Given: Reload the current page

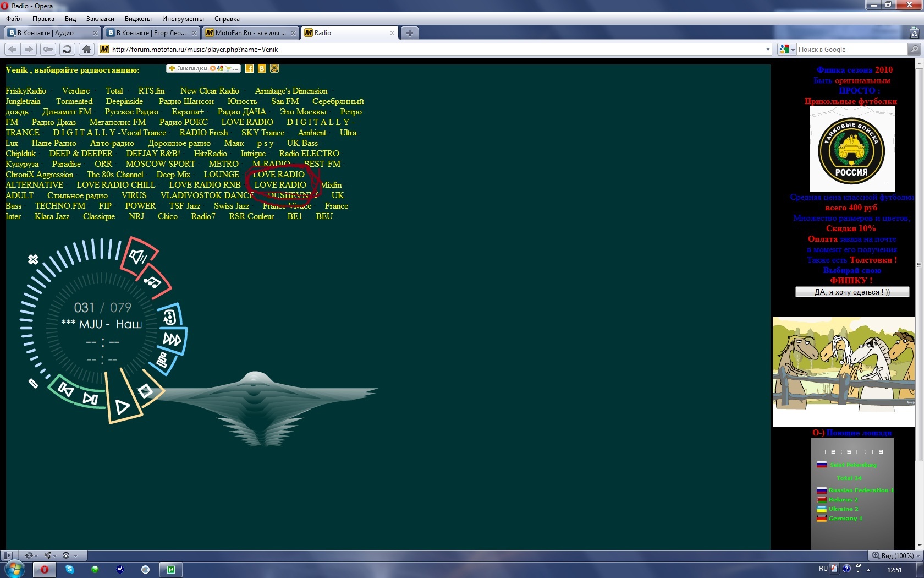Looking at the screenshot, I should pyautogui.click(x=67, y=49).
